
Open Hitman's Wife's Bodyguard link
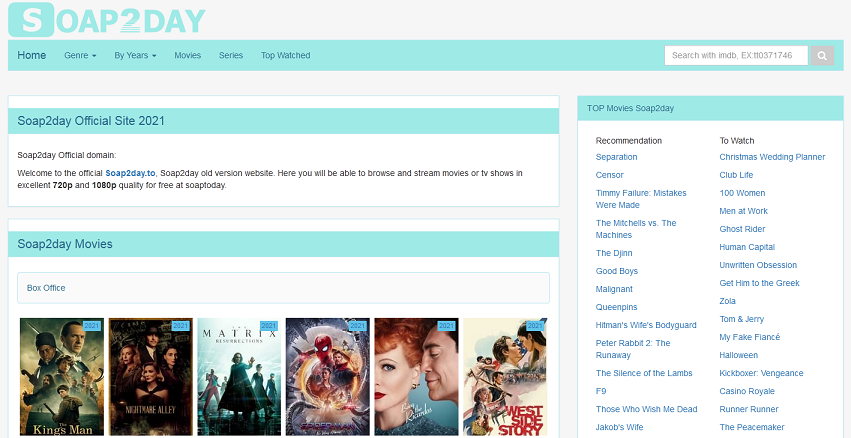tap(646, 325)
